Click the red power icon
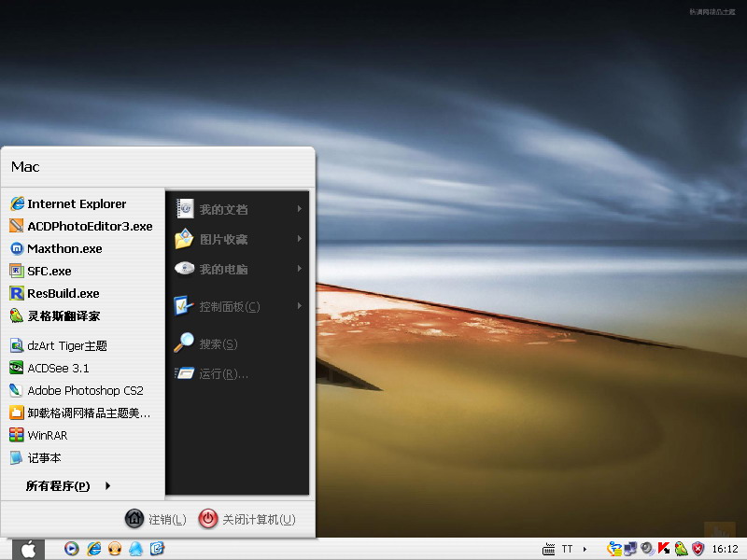The image size is (747, 560). 208,519
